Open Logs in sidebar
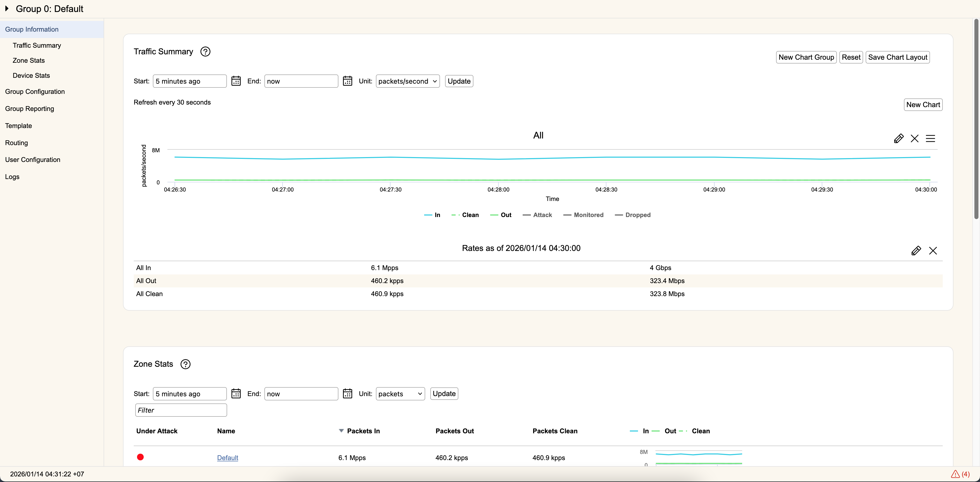 tap(12, 177)
